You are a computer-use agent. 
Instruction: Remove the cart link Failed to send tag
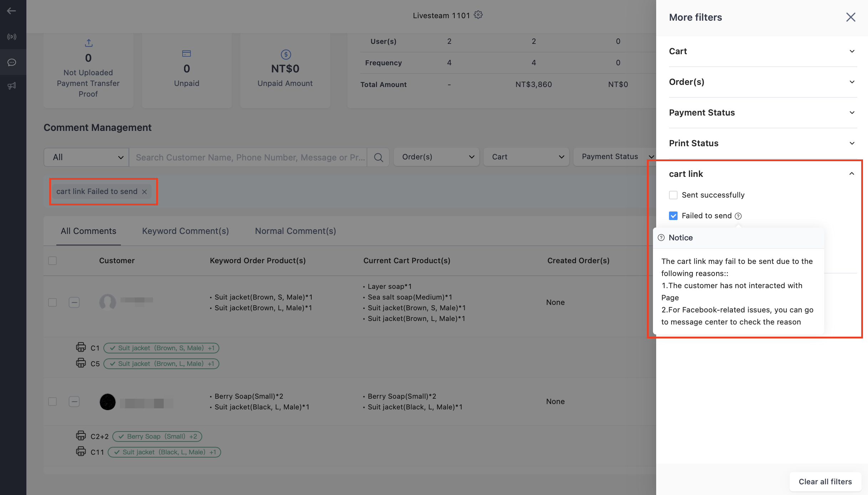coord(144,192)
